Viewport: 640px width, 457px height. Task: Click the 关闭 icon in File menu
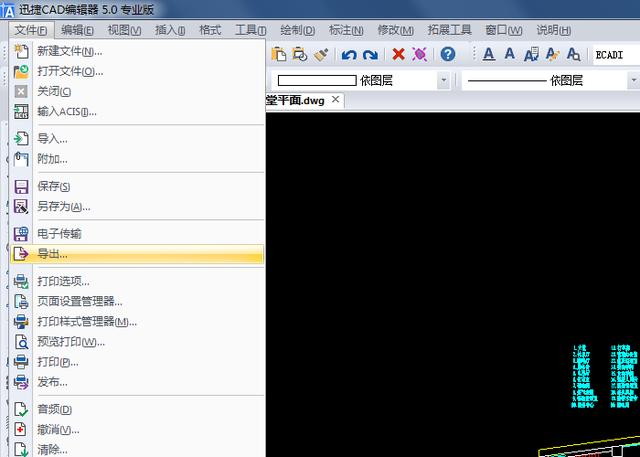point(21,91)
